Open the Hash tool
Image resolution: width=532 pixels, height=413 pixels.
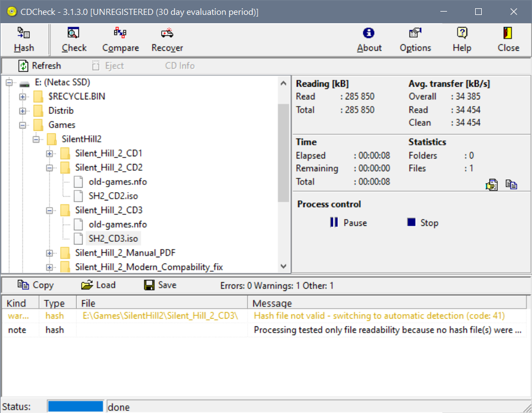[x=24, y=40]
